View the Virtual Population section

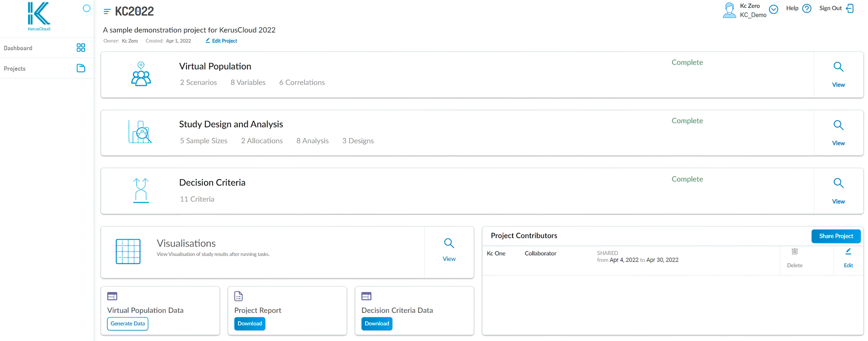point(839,85)
